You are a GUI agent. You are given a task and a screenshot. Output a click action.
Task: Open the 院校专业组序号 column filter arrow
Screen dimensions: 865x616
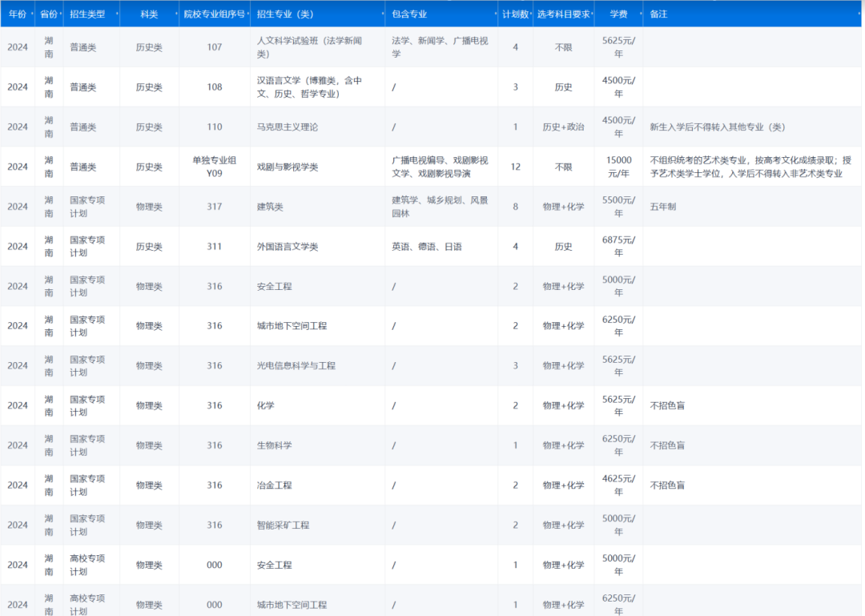[247, 14]
